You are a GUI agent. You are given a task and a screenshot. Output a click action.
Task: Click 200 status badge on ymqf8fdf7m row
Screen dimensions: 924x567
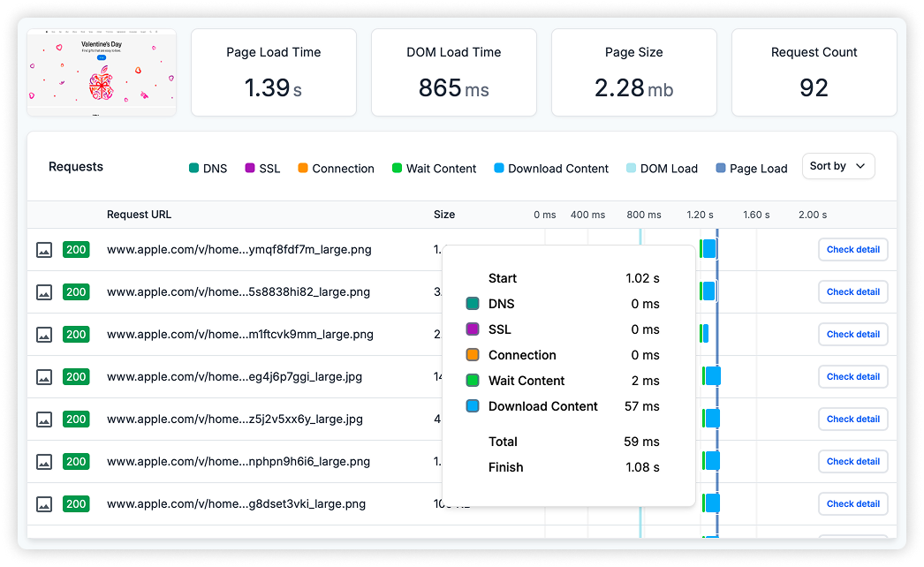point(76,250)
